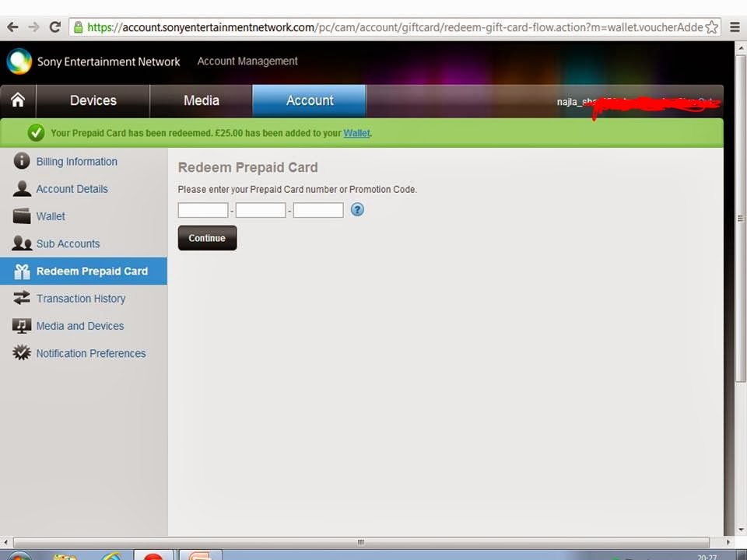
Task: Click the green SSL padlock icon
Action: [x=79, y=27]
